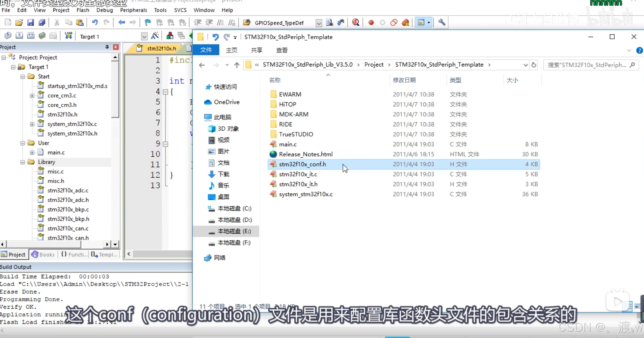Image resolution: width=644 pixels, height=338 pixels.
Task: Collapse the Library group in project tree
Action: [23, 162]
